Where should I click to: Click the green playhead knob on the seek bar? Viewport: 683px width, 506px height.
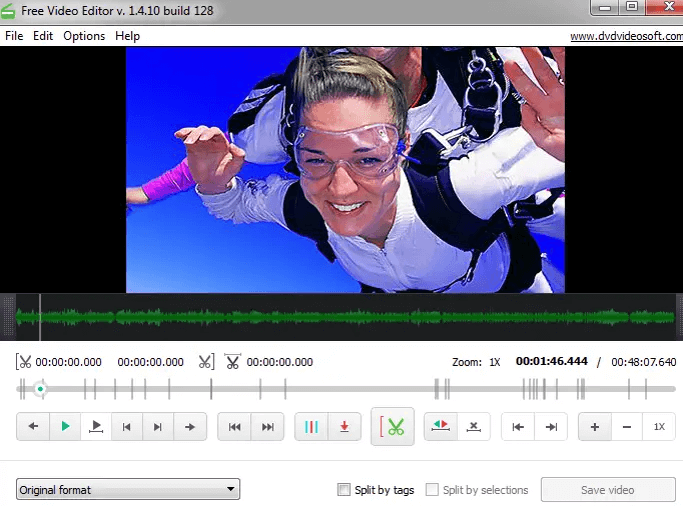click(x=41, y=388)
